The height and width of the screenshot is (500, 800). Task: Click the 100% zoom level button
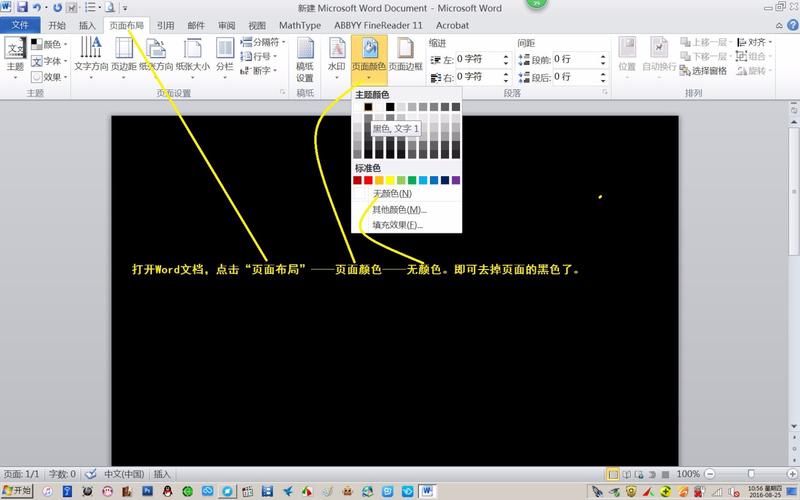(x=688, y=474)
